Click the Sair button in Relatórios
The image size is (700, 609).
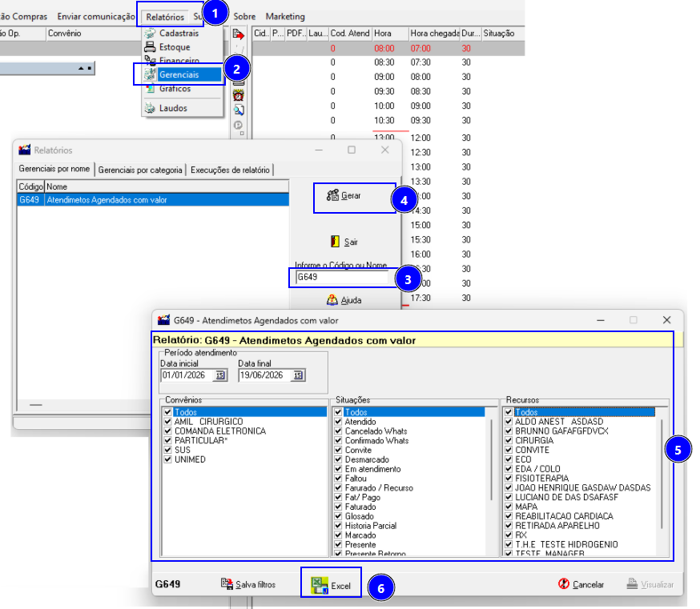pyautogui.click(x=344, y=242)
